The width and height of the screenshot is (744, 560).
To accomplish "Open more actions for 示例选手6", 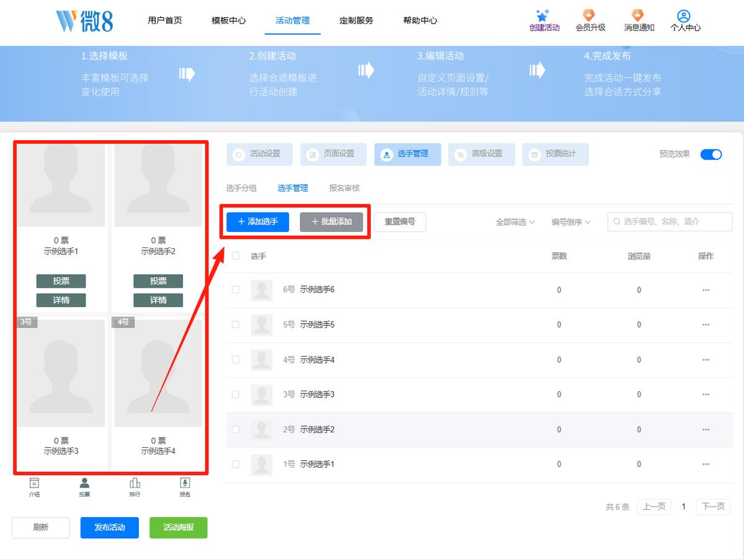I will 706,290.
